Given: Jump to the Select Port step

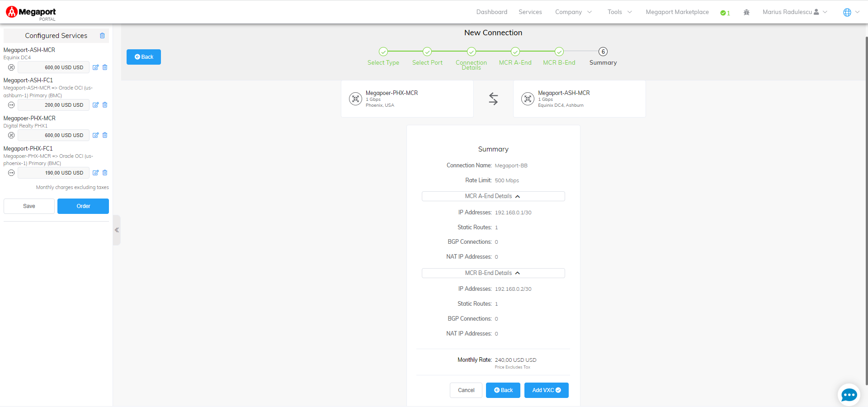Looking at the screenshot, I should coord(427,57).
